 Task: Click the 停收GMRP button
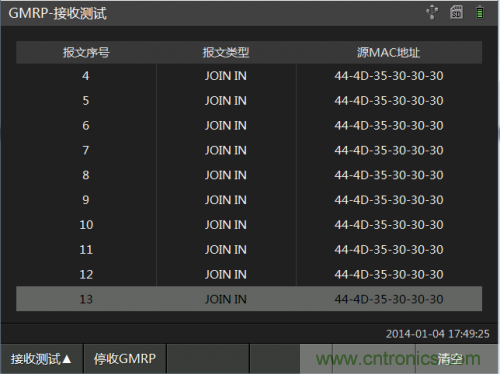[x=125, y=359]
